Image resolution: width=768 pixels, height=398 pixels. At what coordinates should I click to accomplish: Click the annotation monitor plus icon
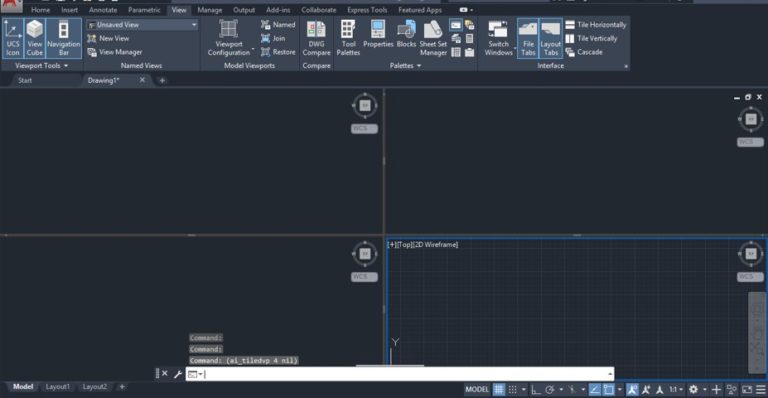pos(717,389)
